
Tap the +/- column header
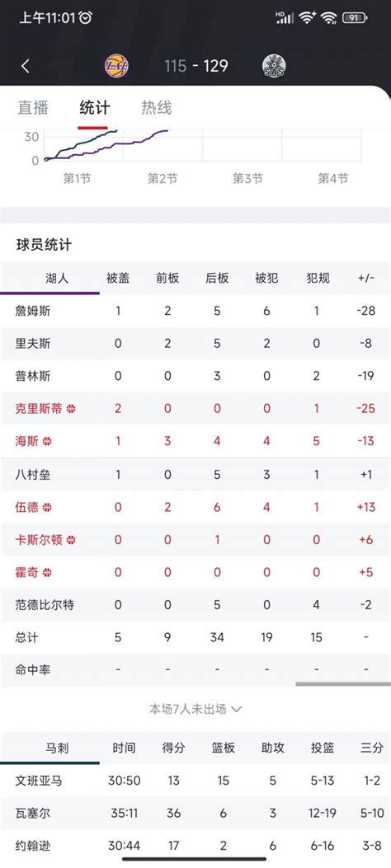[x=366, y=278]
